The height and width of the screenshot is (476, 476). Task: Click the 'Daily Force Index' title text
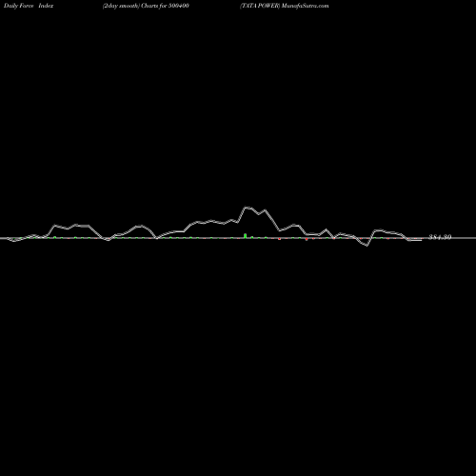point(29,6)
